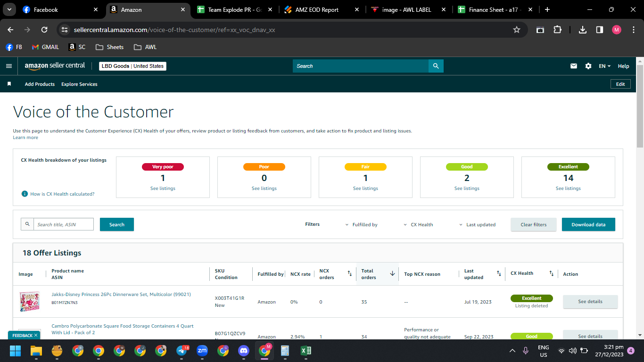Sort by NCX orders column arrows

pyautogui.click(x=349, y=273)
